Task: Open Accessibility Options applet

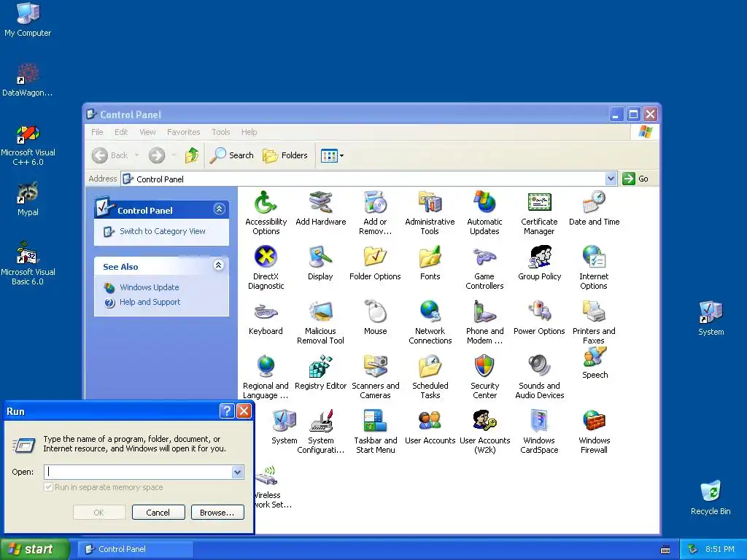Action: coord(266,213)
